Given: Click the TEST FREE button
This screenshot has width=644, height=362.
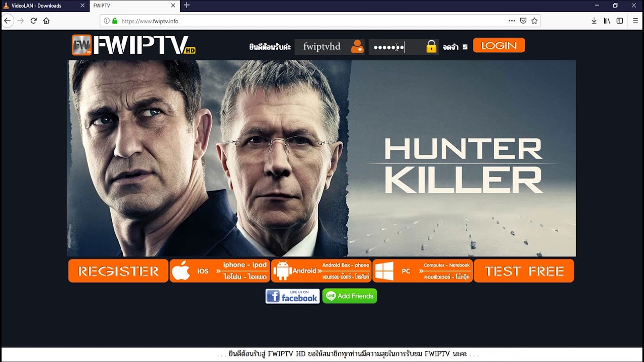Looking at the screenshot, I should [x=524, y=271].
